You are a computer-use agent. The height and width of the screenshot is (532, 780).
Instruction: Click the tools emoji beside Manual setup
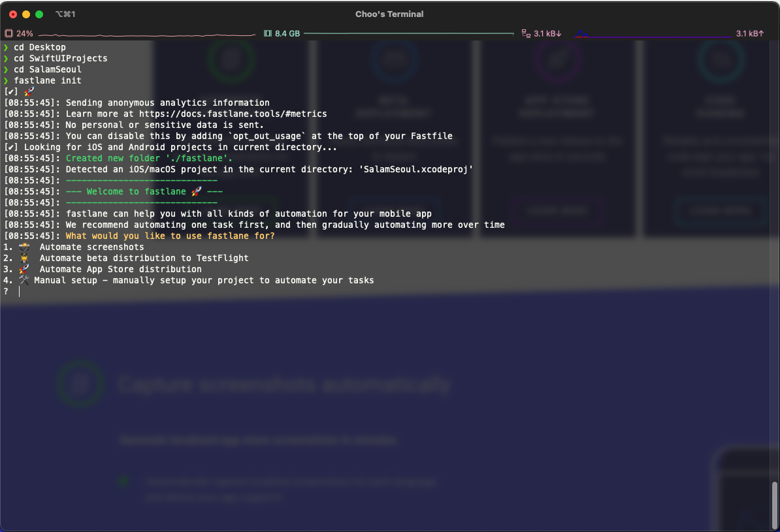click(24, 281)
